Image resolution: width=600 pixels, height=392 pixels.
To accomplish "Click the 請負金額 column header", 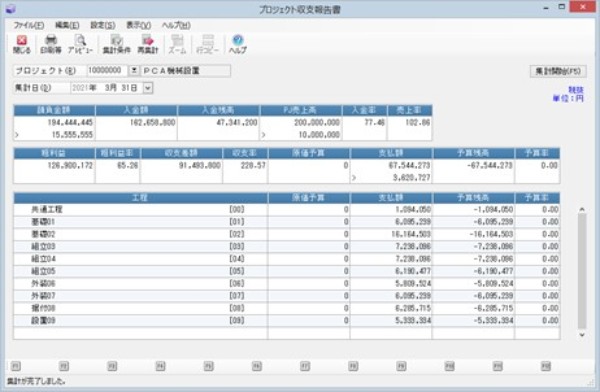I will (x=54, y=110).
